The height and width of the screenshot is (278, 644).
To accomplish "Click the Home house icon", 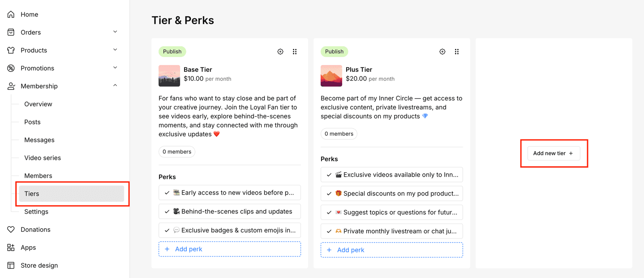I will pyautogui.click(x=11, y=14).
